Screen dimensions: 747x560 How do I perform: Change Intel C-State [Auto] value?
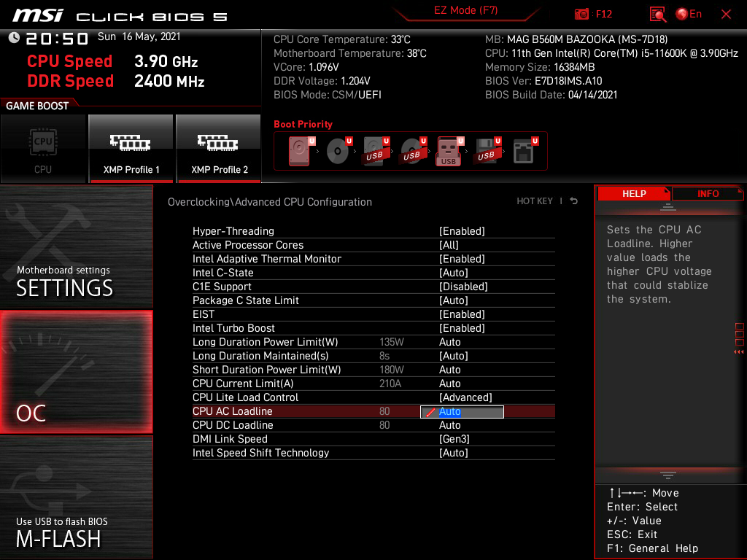pos(454,273)
